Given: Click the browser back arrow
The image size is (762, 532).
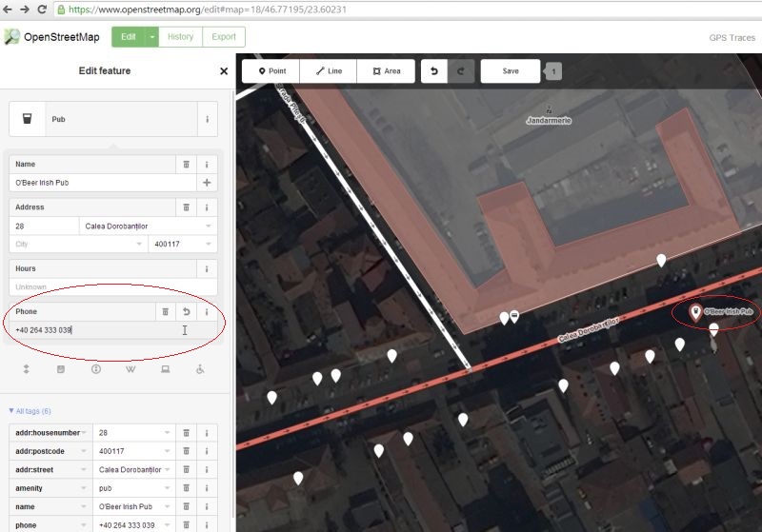Looking at the screenshot, I should pos(8,10).
